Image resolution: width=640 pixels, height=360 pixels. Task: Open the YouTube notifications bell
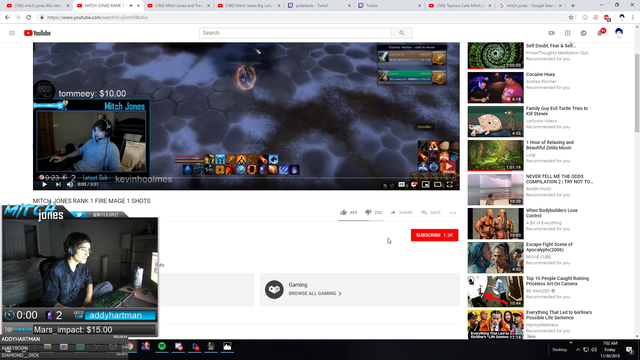click(x=600, y=33)
